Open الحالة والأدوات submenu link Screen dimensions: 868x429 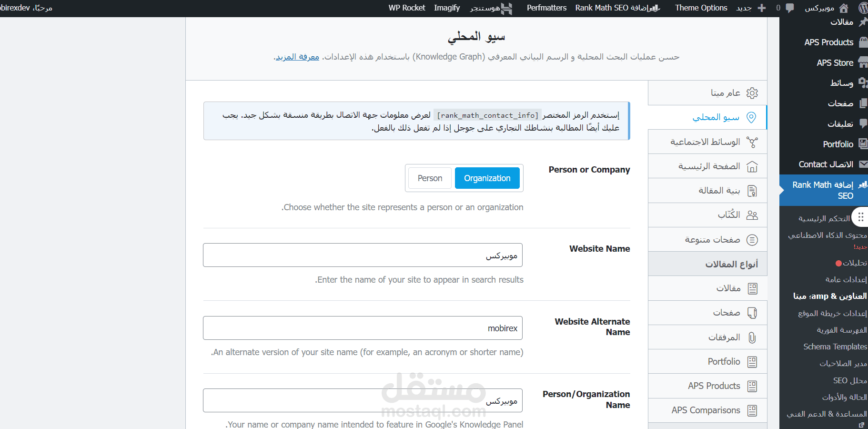pyautogui.click(x=844, y=397)
